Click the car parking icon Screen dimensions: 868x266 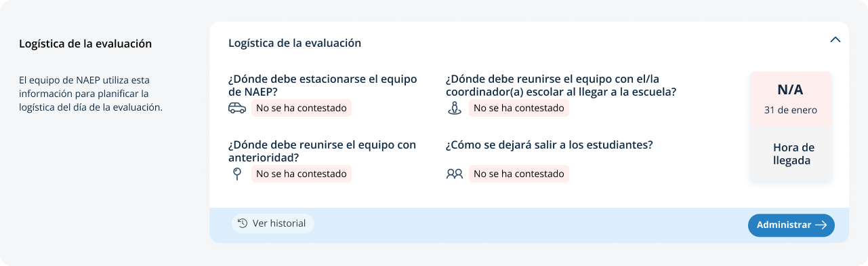[x=237, y=108]
